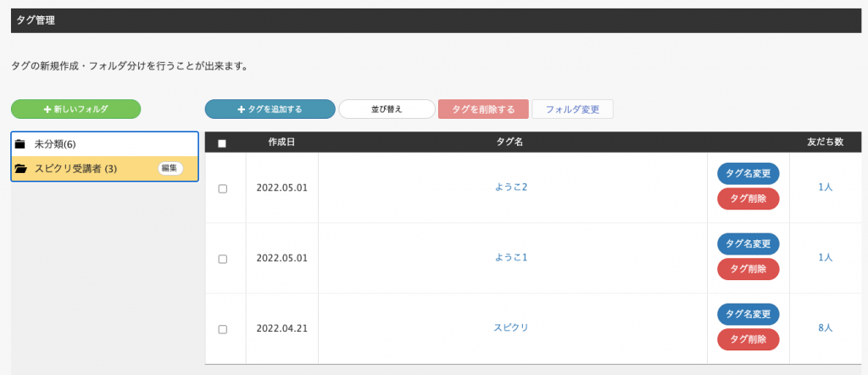Click the フォルダ変更 button
Viewport: 868px width, 375px height.
point(572,109)
